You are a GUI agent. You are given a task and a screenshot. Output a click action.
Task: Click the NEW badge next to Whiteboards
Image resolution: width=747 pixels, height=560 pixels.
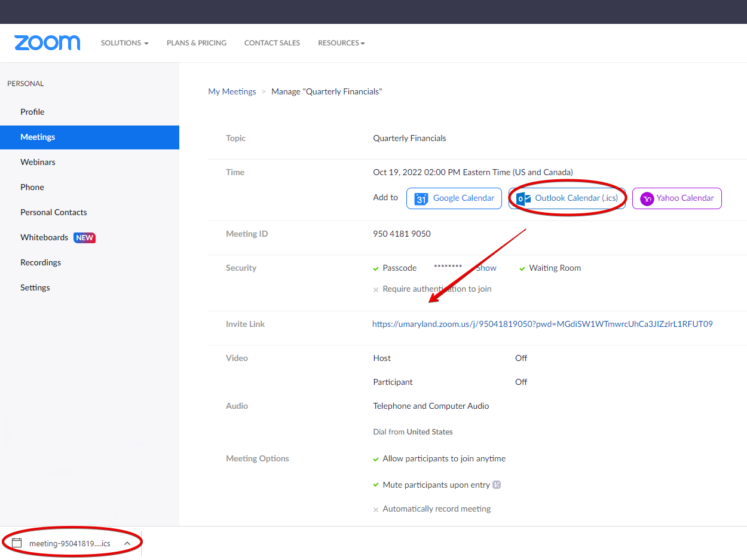84,237
